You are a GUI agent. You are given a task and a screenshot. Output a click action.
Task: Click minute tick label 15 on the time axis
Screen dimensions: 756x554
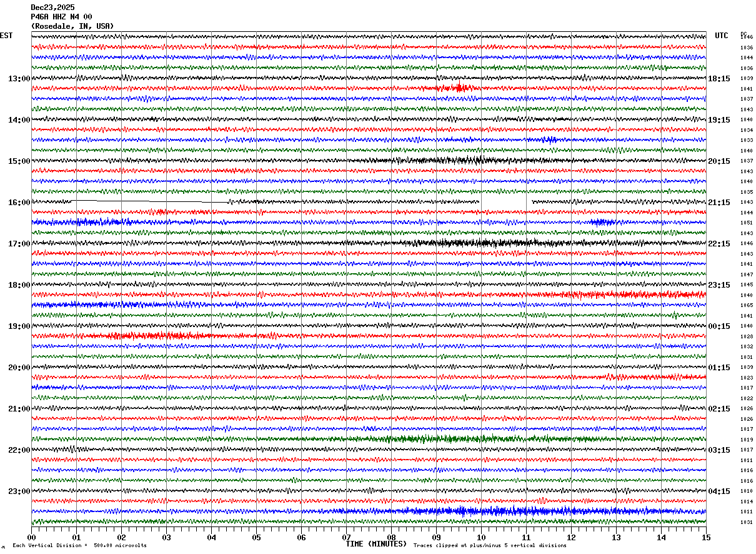(x=706, y=537)
